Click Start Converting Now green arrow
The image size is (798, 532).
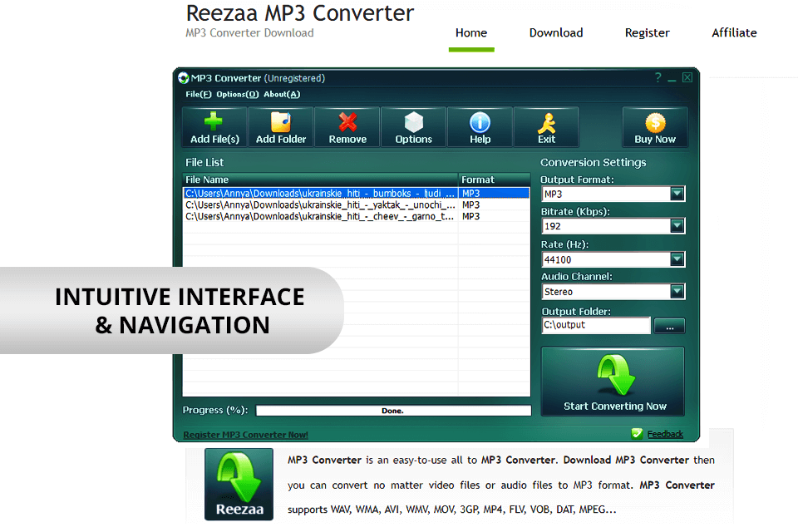(616, 375)
